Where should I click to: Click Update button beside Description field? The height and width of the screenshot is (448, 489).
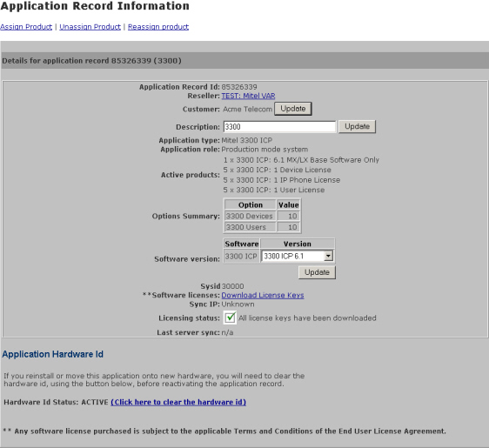357,127
